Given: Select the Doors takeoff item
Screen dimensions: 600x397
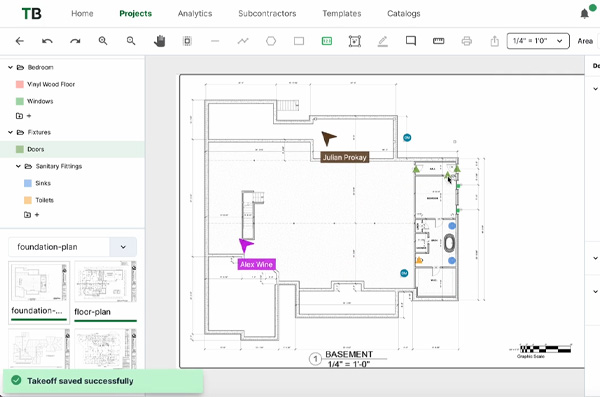Looking at the screenshot, I should coord(72,149).
